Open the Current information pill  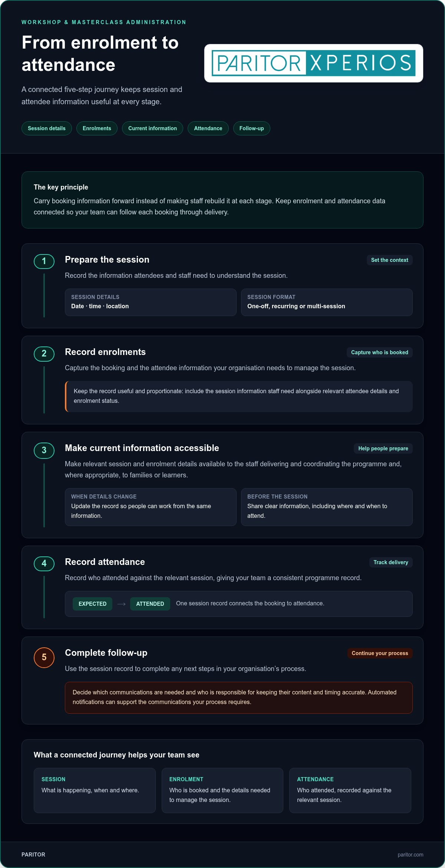point(152,128)
